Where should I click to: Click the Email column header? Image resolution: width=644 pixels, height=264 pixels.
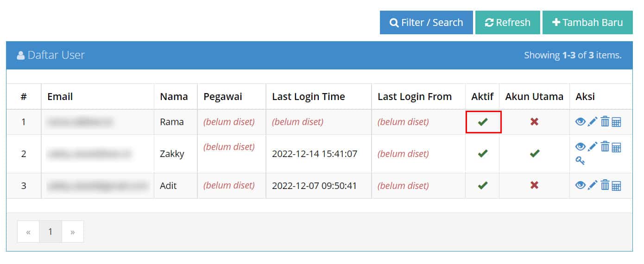pyautogui.click(x=60, y=97)
